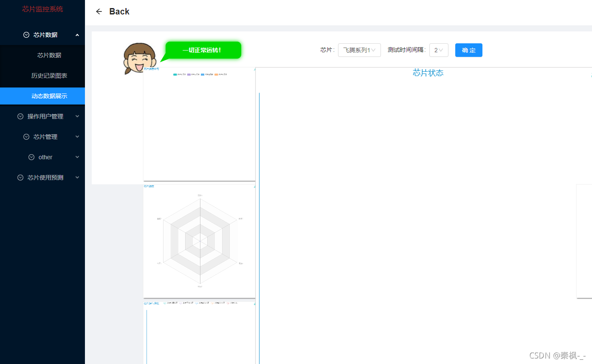Click the 操作用户管理 menu circle icon
592x364 pixels.
[x=20, y=116]
